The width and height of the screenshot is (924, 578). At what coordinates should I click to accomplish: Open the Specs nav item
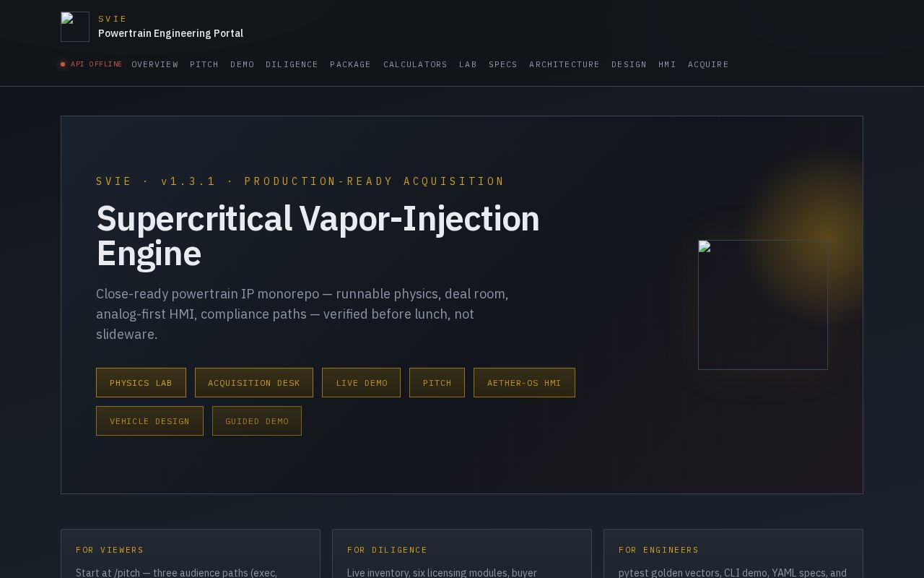tap(503, 64)
